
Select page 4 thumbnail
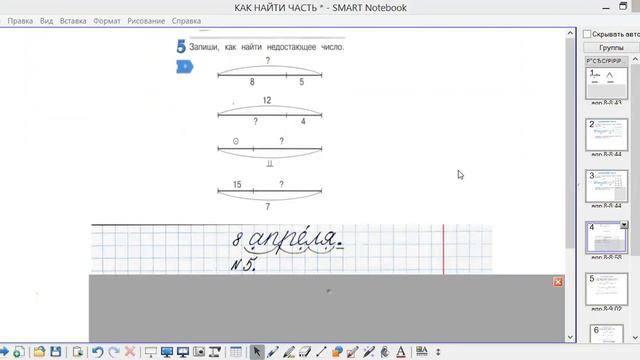pyautogui.click(x=607, y=238)
